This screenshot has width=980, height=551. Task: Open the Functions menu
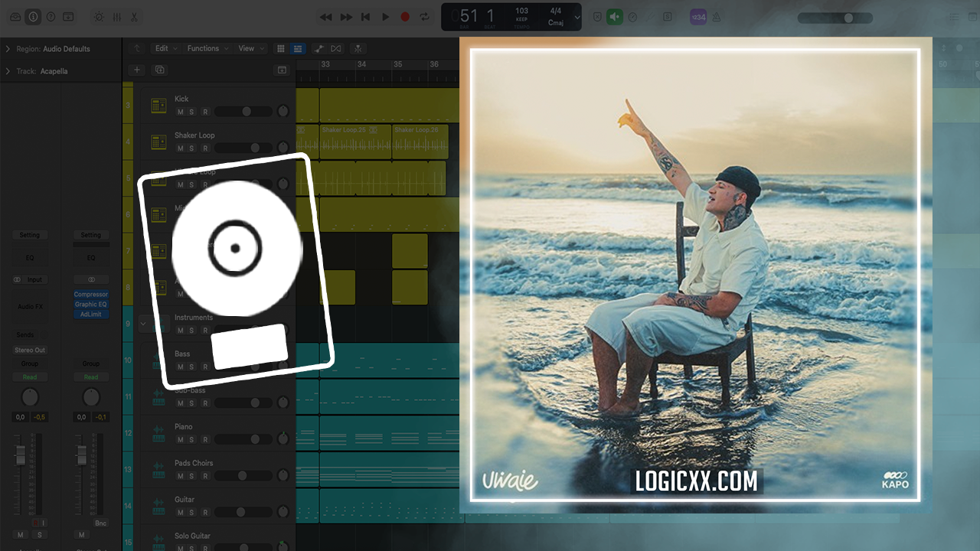206,48
